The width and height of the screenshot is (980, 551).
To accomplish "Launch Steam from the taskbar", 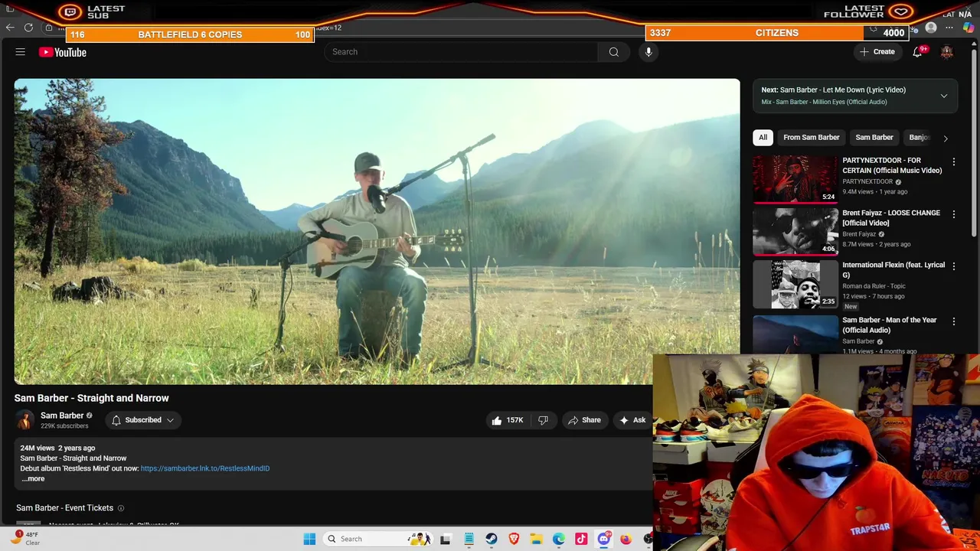I will [491, 539].
